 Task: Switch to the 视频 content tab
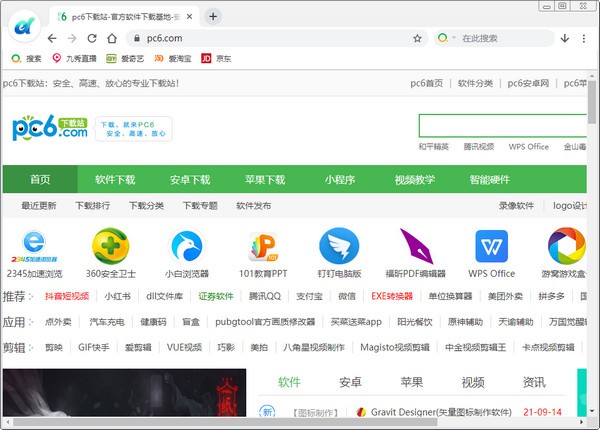pyautogui.click(x=473, y=382)
